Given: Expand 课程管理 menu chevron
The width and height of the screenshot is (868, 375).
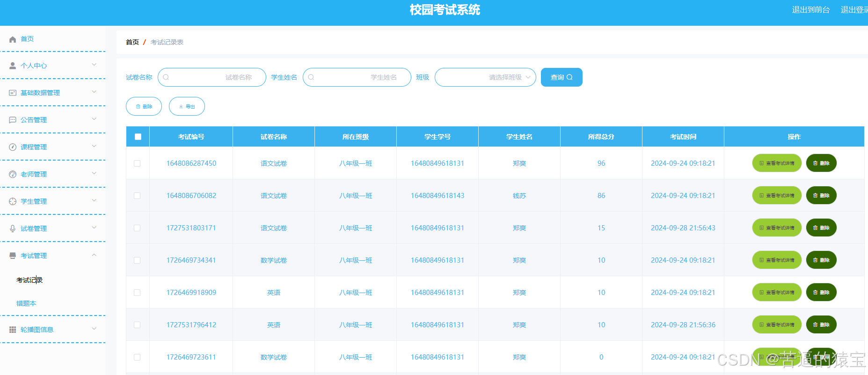Looking at the screenshot, I should tap(94, 146).
